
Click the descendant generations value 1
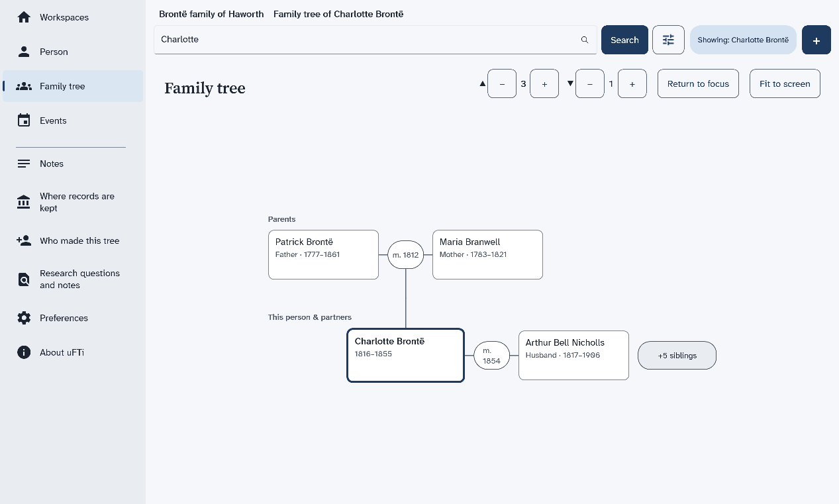tap(611, 83)
